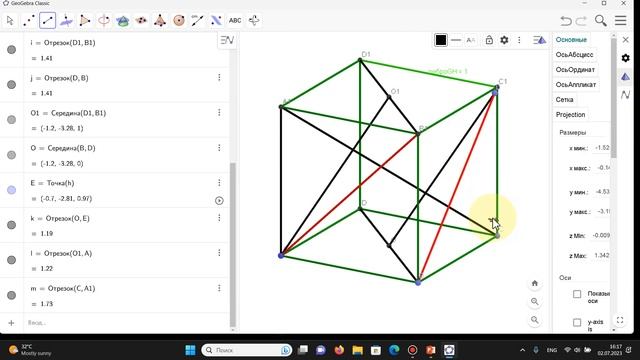
Task: Toggle visibility of midpoint O1
Action: (x=11, y=120)
